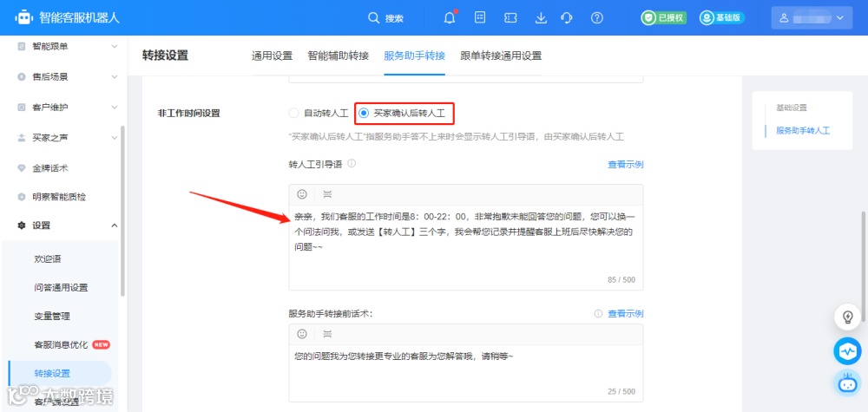
Task: Jump to 服务助手转人工 anchor
Action: pyautogui.click(x=803, y=131)
